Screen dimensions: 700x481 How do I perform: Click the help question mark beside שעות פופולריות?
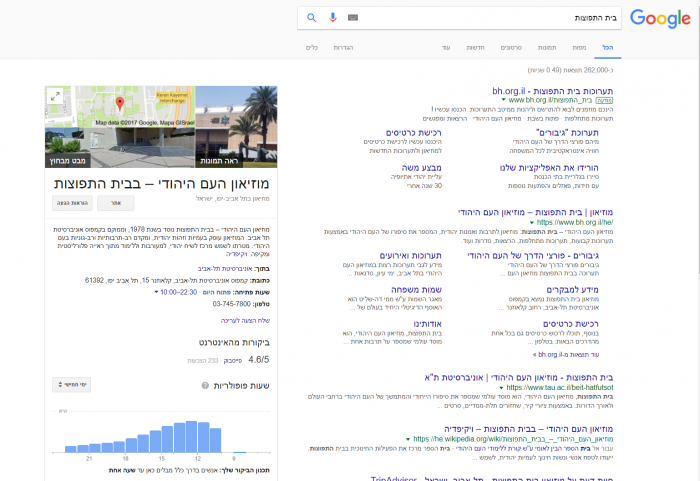pos(205,385)
